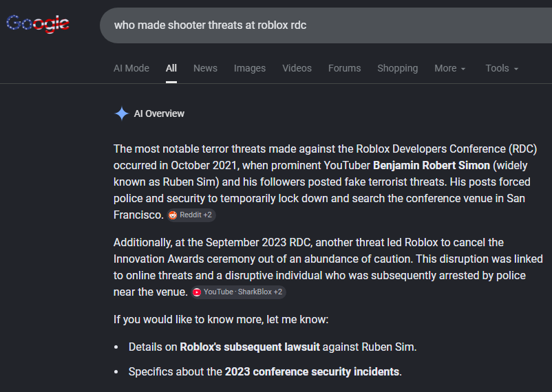Viewport: 552px width, 392px height.
Task: Click the paragraph beginning "Additionally, at the September 2023"
Action: [x=328, y=268]
